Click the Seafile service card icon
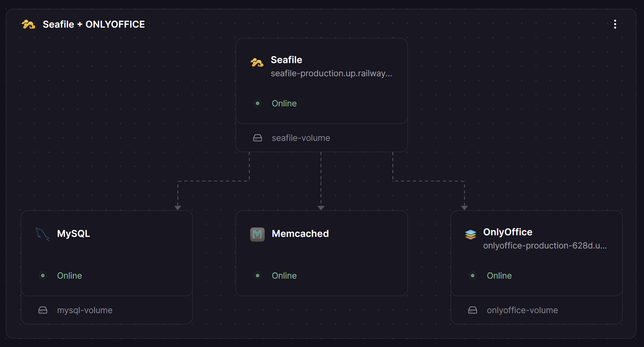Screen dimensions: 644x347 (257, 62)
